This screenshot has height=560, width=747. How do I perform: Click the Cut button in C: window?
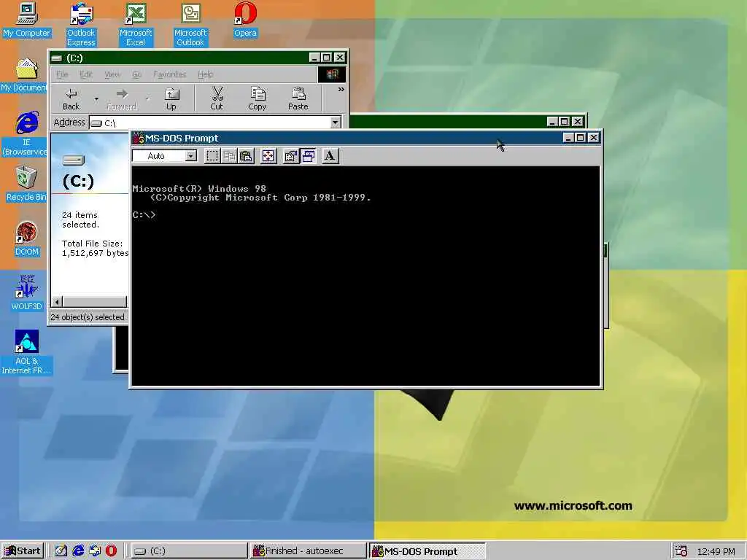[x=217, y=99]
